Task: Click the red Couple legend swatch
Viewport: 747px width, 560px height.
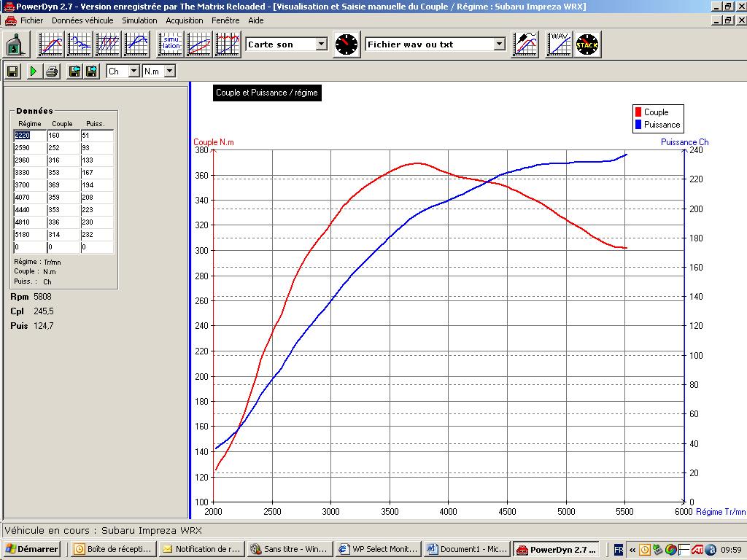Action: pyautogui.click(x=638, y=112)
